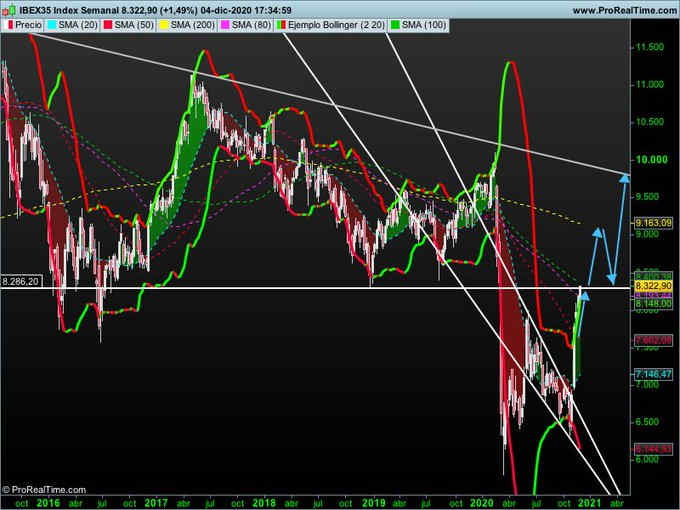Screen dimensions: 680x510
Task: Toggle the SMA (80) indicator legend
Action: (246, 25)
